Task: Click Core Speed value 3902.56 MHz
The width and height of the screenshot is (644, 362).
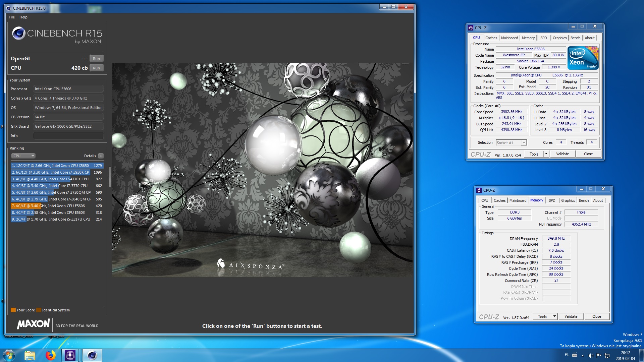Action: pyautogui.click(x=512, y=112)
